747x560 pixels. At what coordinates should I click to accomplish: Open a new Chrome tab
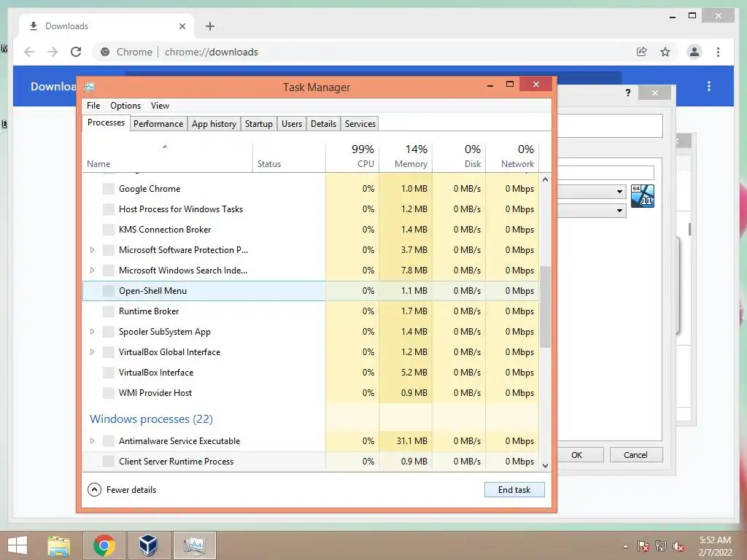tap(210, 26)
